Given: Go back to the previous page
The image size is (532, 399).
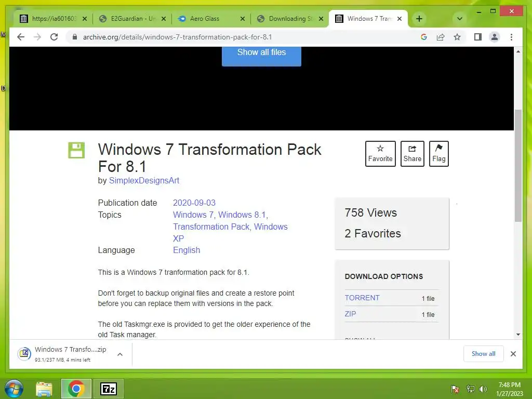Looking at the screenshot, I should point(21,37).
